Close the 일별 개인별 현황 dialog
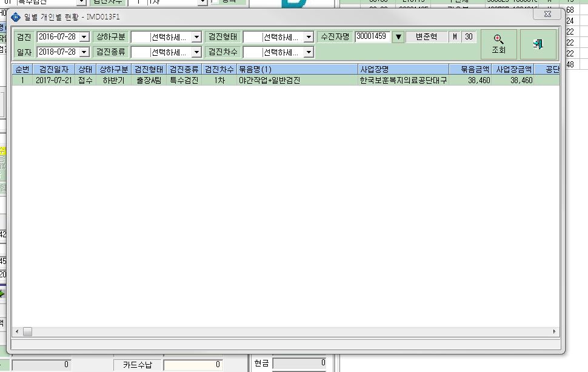588x372 pixels. coord(547,14)
